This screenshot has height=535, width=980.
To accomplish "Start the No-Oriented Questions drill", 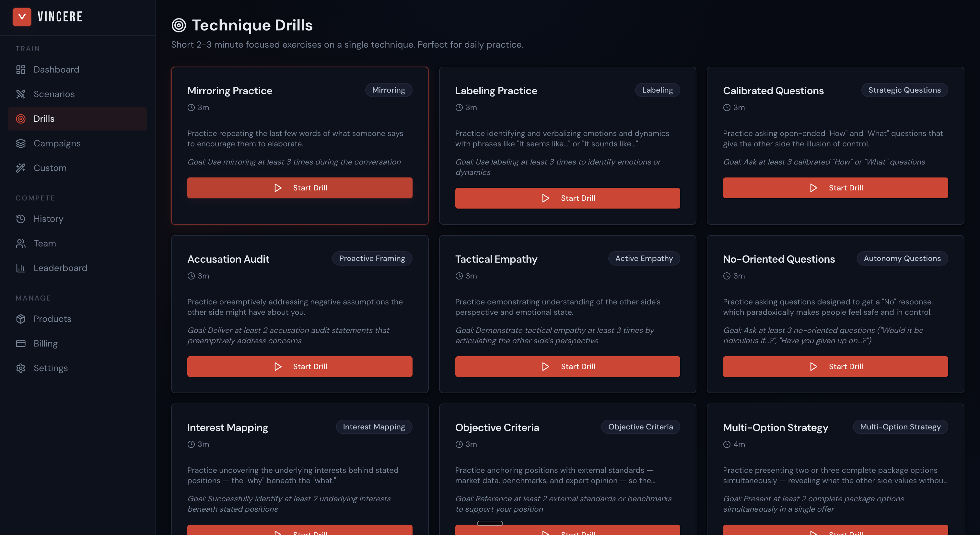I will pos(835,366).
